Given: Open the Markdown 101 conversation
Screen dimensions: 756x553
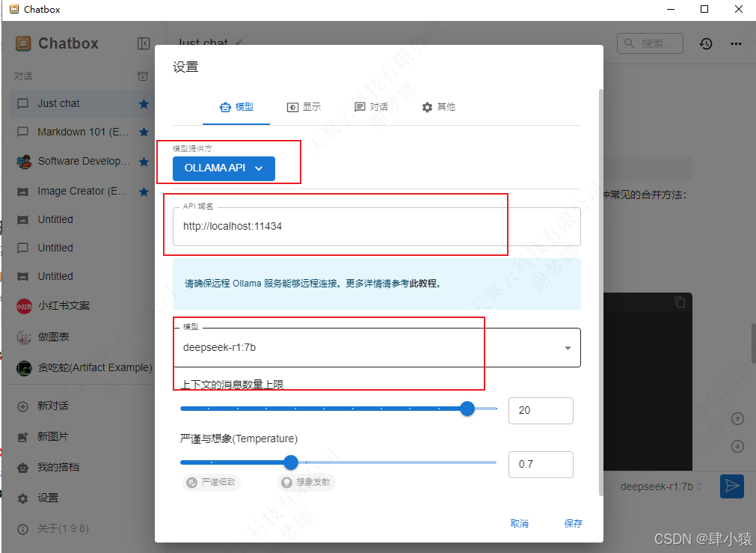Looking at the screenshot, I should 82,132.
